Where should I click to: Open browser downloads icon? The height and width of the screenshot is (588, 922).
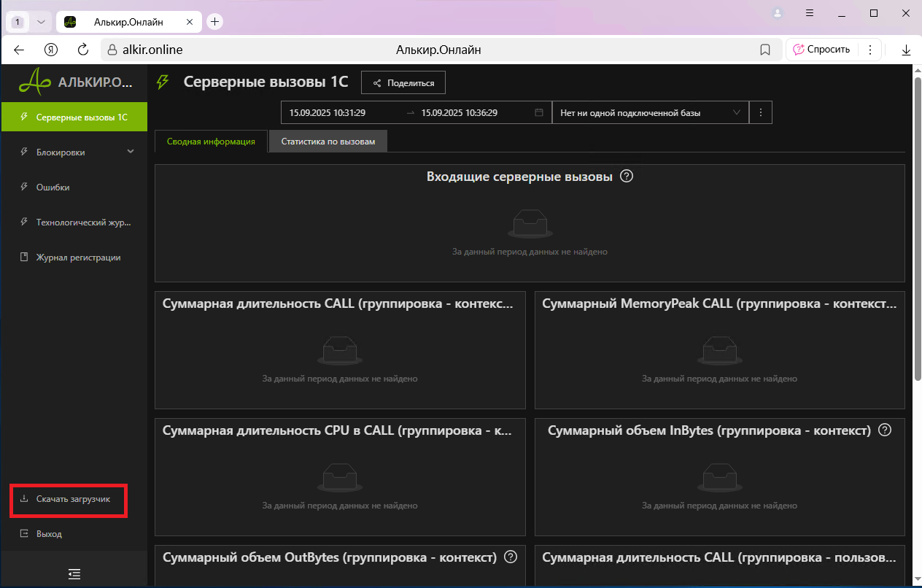click(906, 50)
